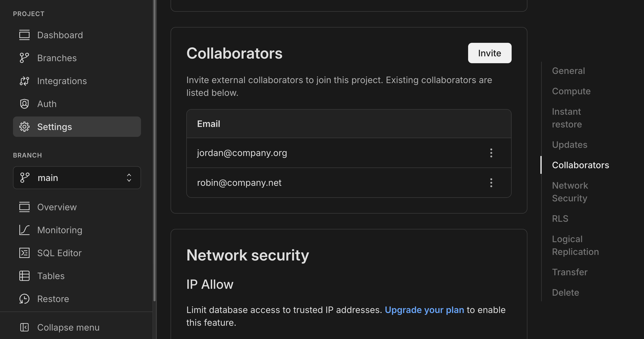Open options menu for robin@company.net
The width and height of the screenshot is (644, 339).
pyautogui.click(x=491, y=182)
